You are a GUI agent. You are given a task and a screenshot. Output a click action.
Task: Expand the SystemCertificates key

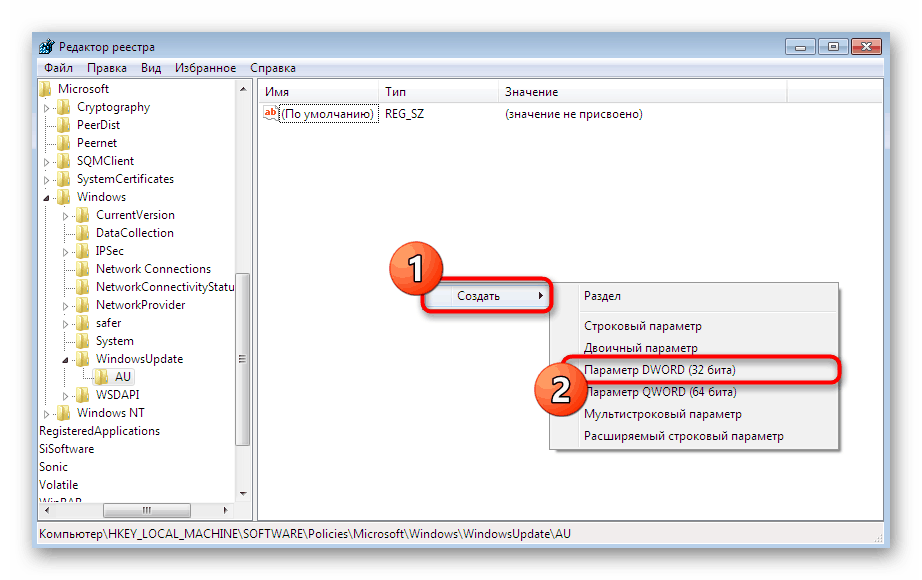46,180
